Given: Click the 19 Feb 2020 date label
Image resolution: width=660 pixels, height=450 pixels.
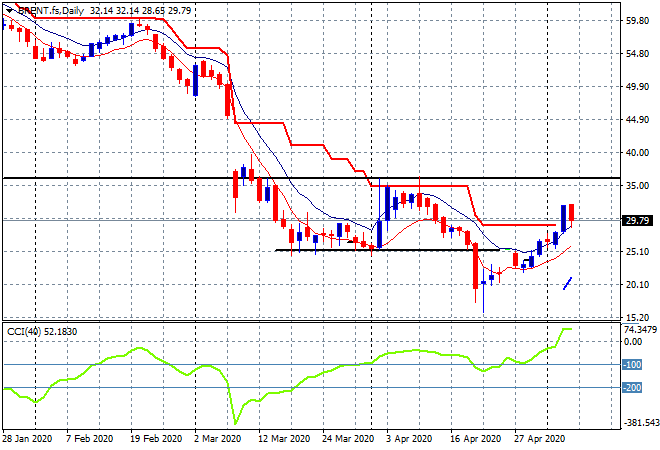Looking at the screenshot, I should 156,439.
